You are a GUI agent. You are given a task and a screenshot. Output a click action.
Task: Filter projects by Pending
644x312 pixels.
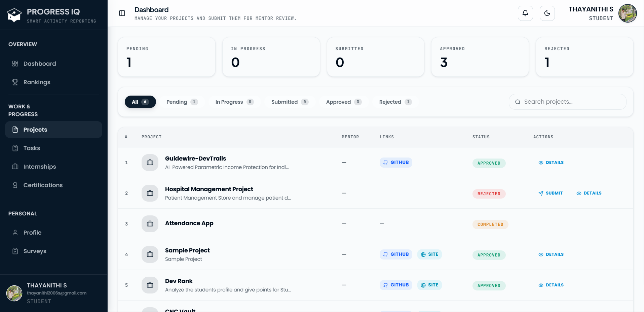(182, 102)
